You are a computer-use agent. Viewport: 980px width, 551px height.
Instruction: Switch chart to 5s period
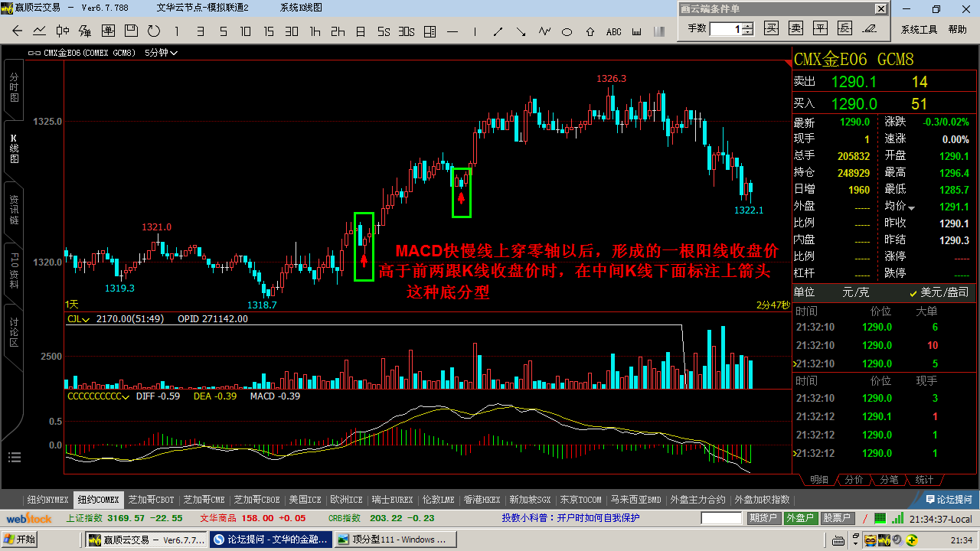click(384, 31)
